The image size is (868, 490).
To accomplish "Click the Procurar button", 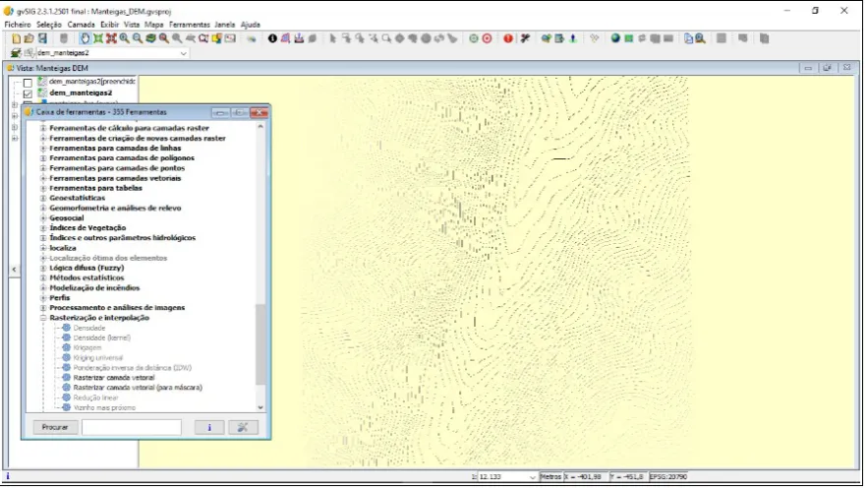I will pos(55,427).
